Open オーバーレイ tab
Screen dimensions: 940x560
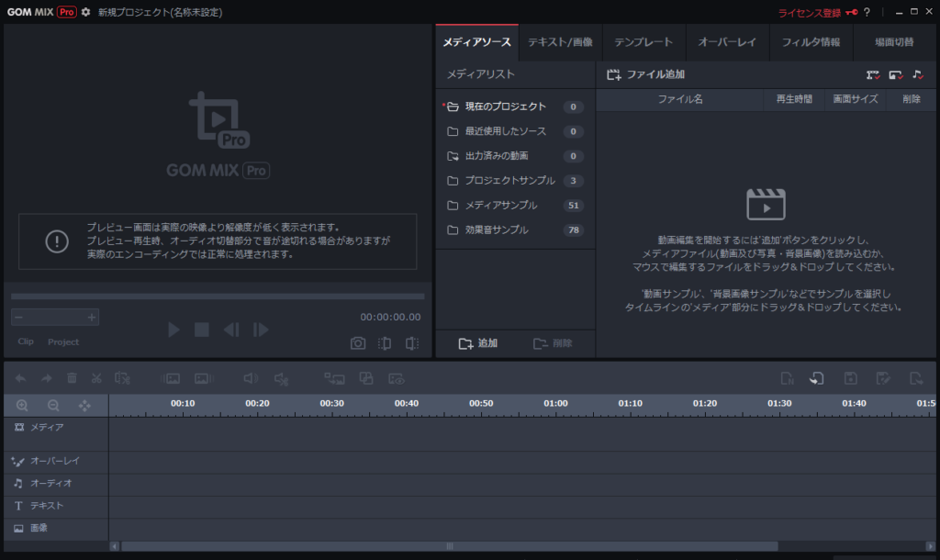pos(727,42)
